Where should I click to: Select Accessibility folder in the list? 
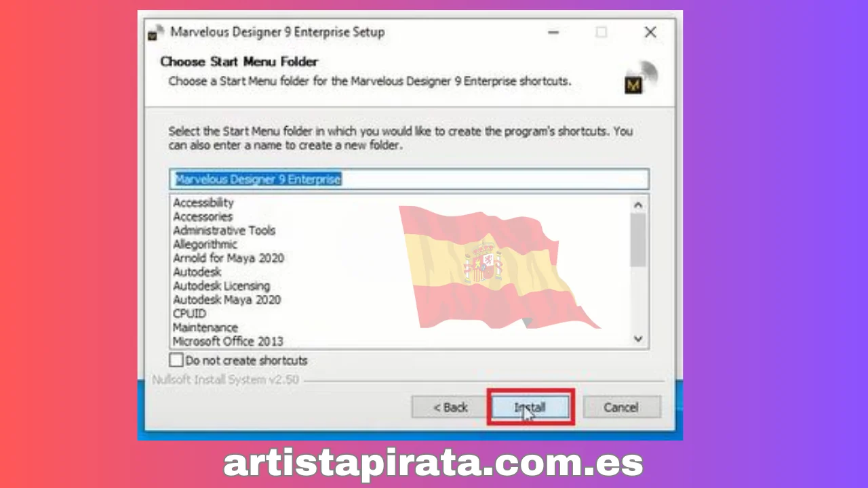pos(203,203)
